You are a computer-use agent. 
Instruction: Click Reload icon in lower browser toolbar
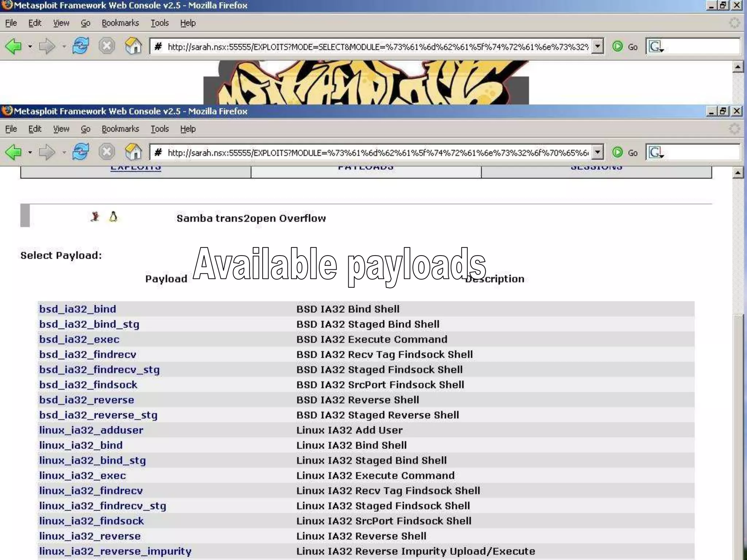click(80, 152)
